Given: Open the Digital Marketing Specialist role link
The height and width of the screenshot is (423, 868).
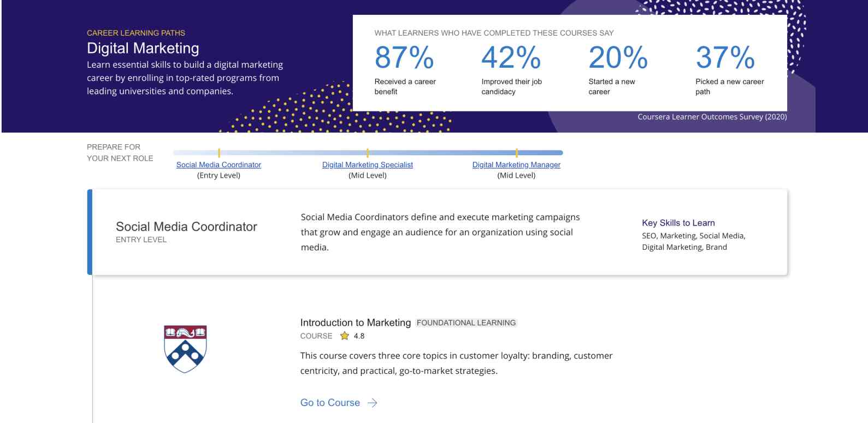Looking at the screenshot, I should pos(368,164).
